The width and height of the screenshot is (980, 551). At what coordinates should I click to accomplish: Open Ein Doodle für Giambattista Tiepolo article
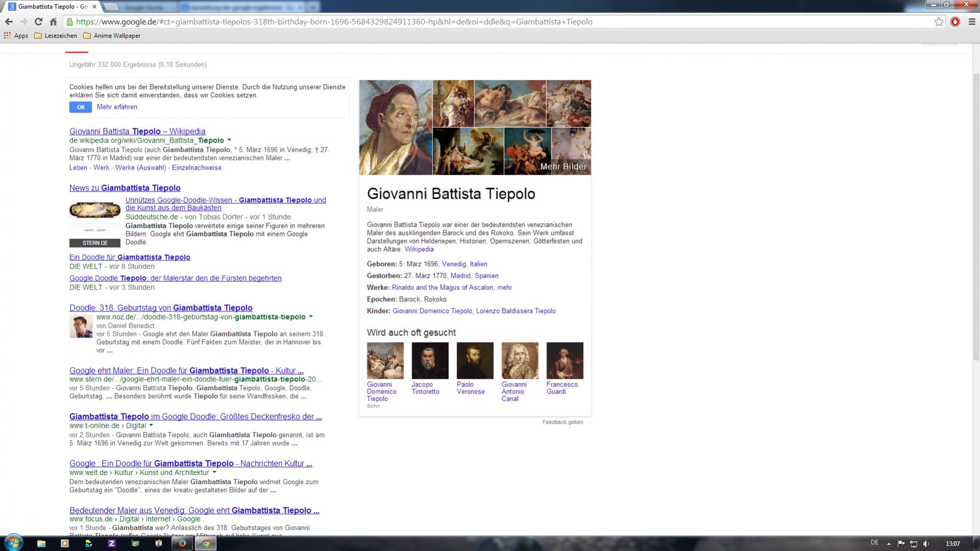click(130, 257)
